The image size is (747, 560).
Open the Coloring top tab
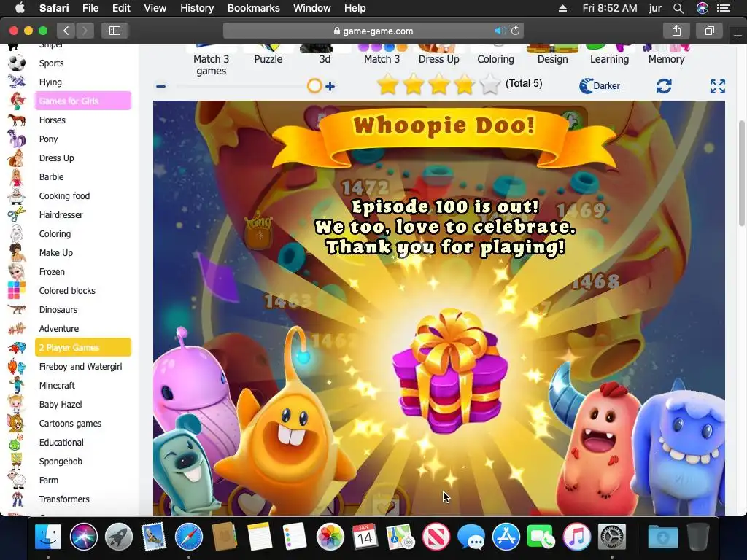pyautogui.click(x=495, y=59)
